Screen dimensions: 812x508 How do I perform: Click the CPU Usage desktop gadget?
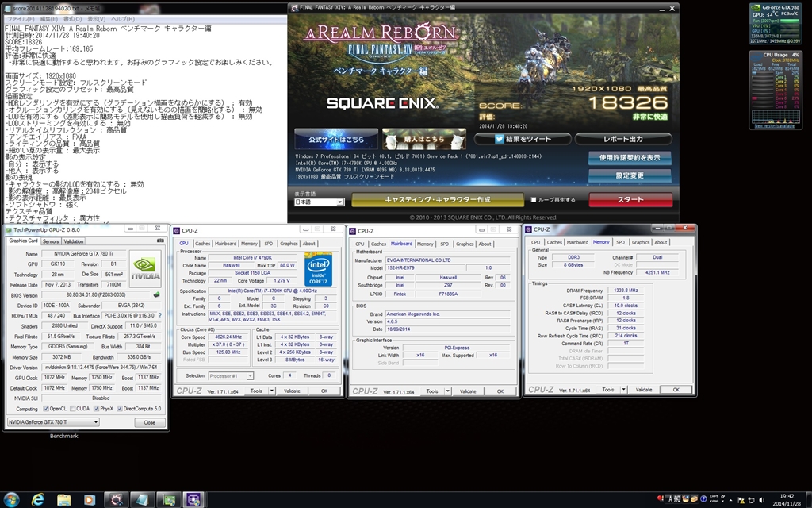[x=776, y=90]
